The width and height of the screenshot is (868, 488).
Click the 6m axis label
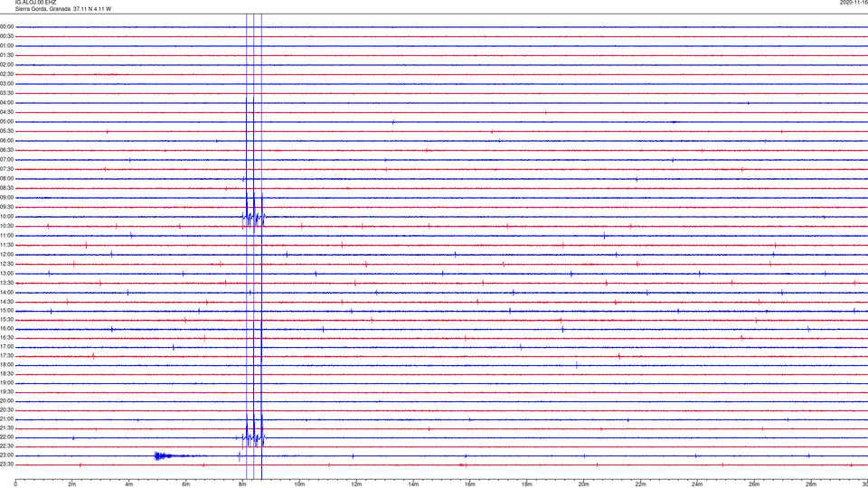click(x=186, y=484)
